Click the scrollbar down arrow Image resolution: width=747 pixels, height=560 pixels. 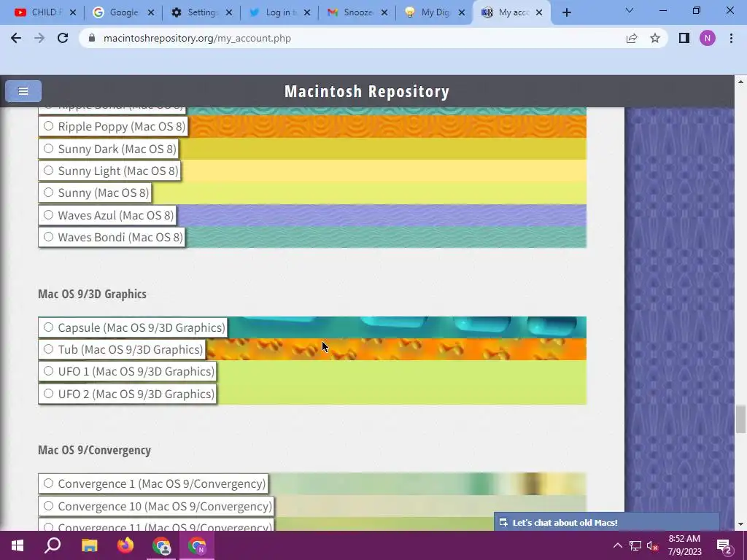(740, 524)
